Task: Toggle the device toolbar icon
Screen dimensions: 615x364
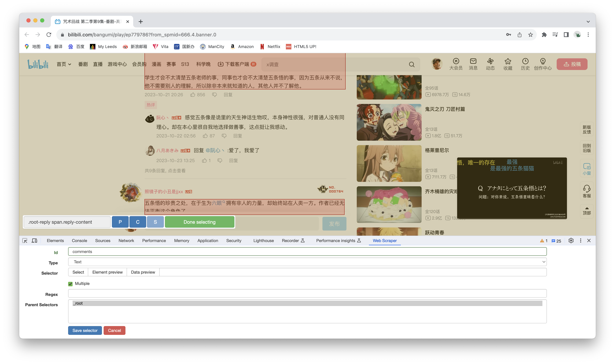Action: [34, 241]
